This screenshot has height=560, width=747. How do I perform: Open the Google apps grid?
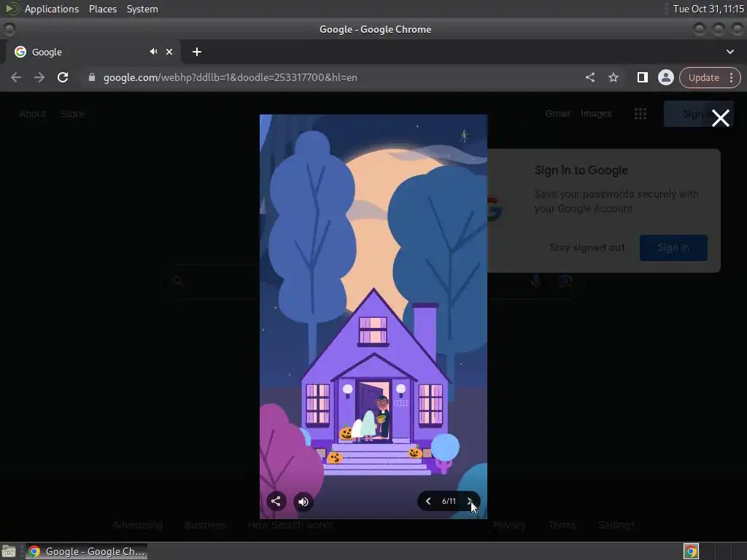[x=640, y=113]
